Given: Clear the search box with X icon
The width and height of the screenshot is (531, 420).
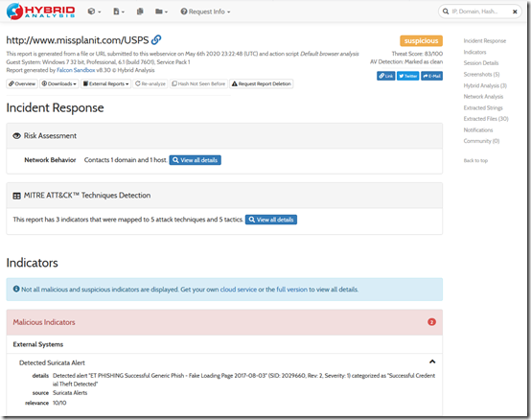Looking at the screenshot, I should coord(515,12).
